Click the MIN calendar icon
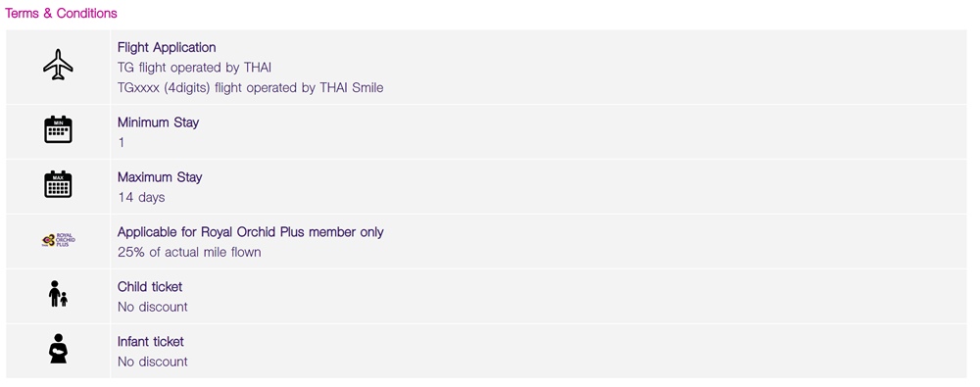This screenshot has width=980, height=387. (x=58, y=129)
